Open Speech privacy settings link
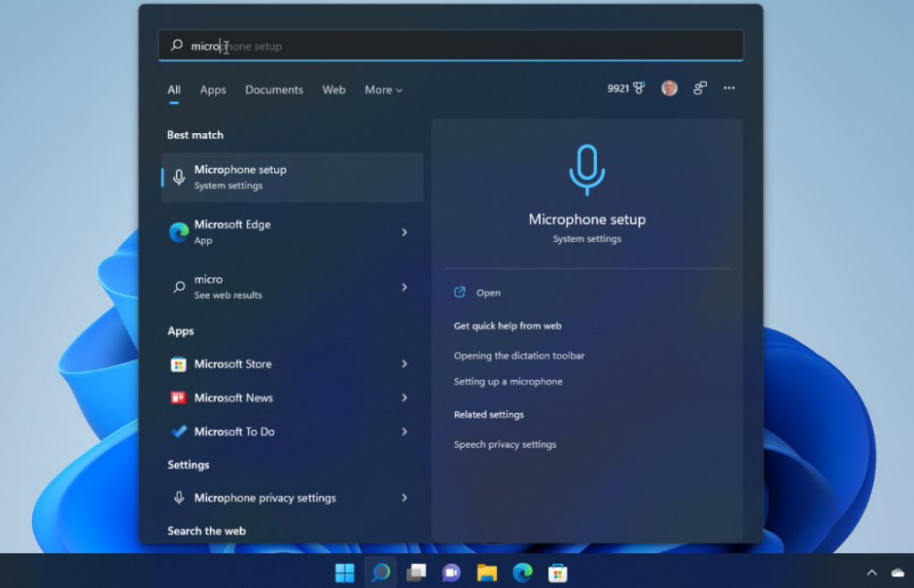 point(504,444)
